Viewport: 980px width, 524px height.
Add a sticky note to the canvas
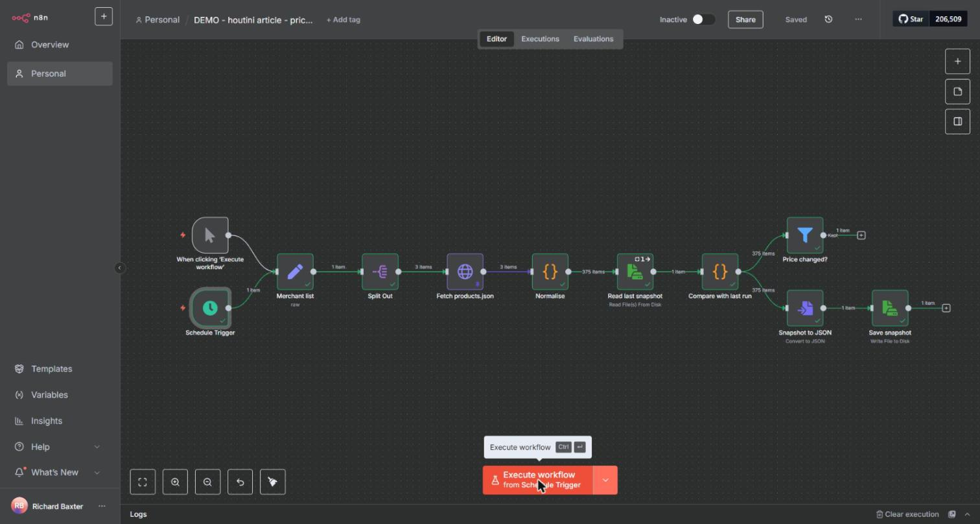click(957, 91)
